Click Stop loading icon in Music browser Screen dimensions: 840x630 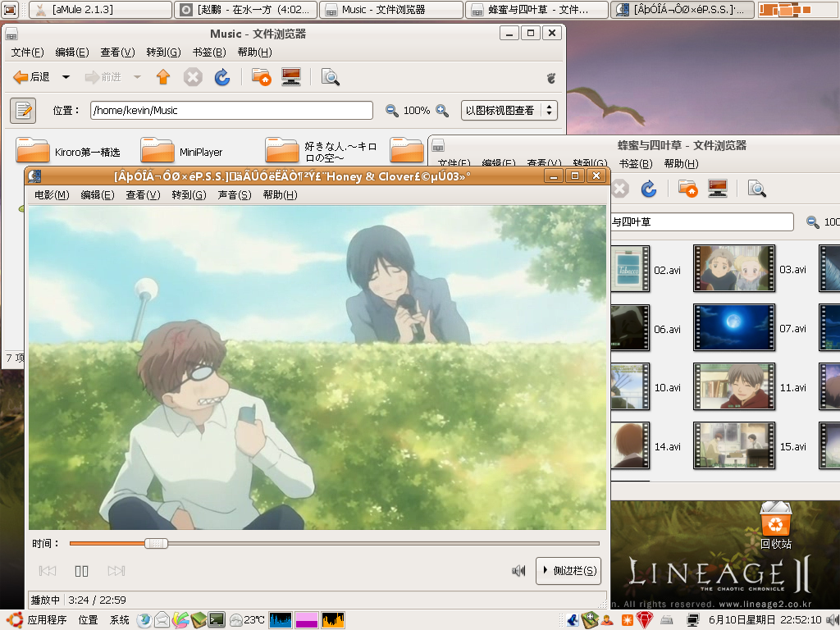[193, 77]
